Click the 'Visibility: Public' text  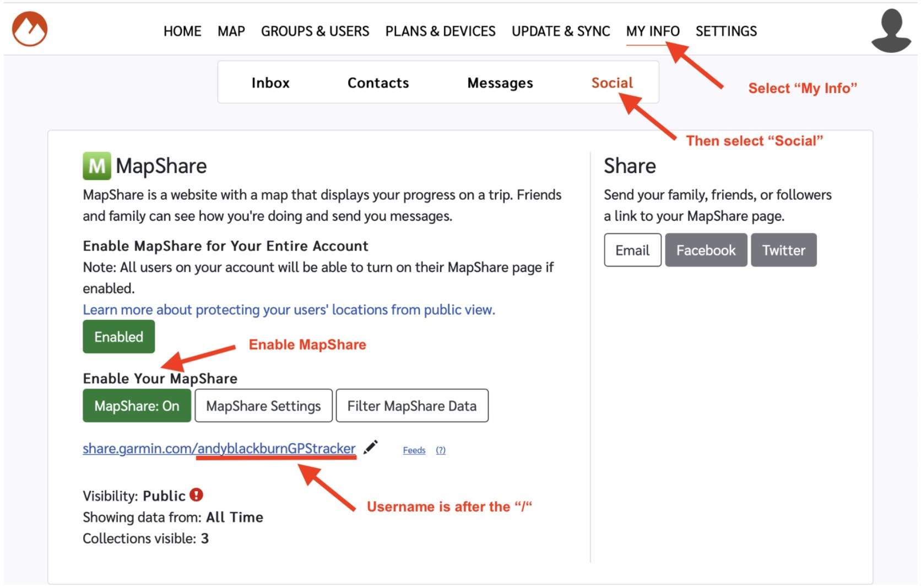[134, 496]
